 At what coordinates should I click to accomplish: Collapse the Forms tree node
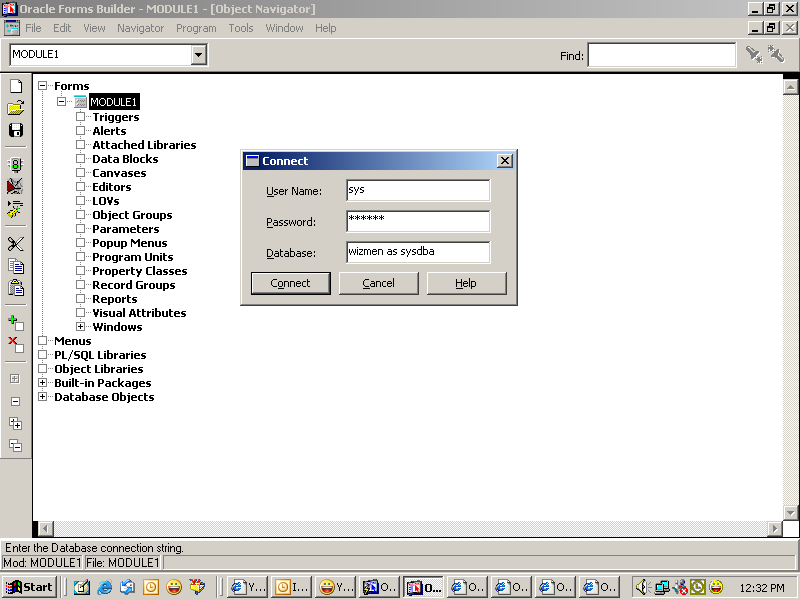point(43,86)
